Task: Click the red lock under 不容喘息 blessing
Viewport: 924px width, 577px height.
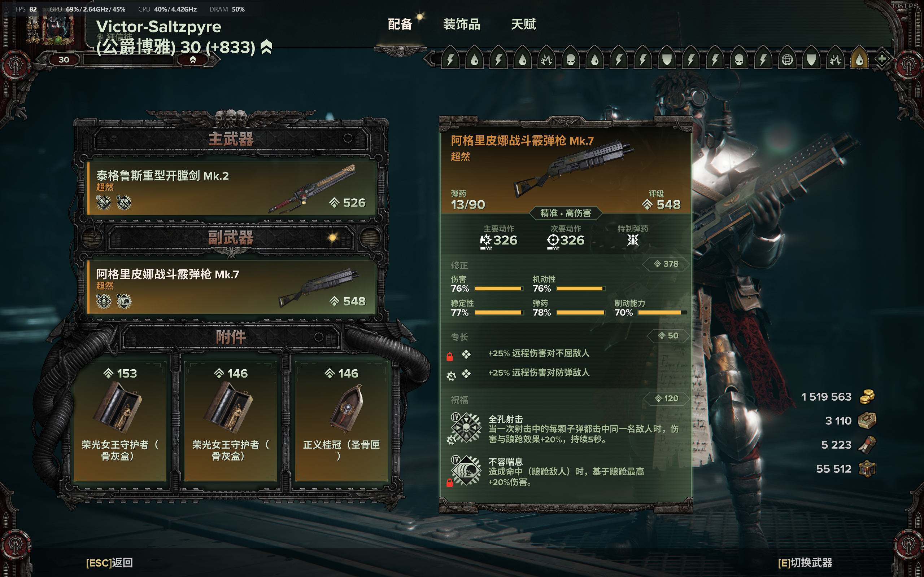Action: (x=449, y=483)
